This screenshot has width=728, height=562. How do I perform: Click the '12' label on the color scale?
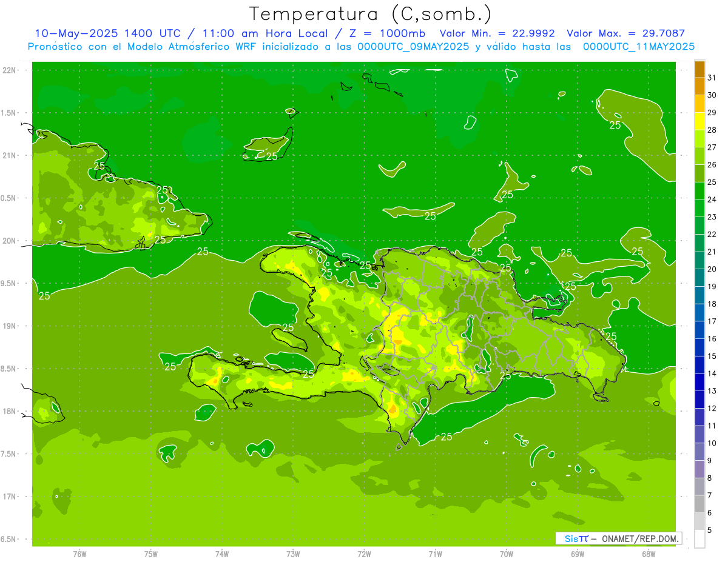point(712,409)
